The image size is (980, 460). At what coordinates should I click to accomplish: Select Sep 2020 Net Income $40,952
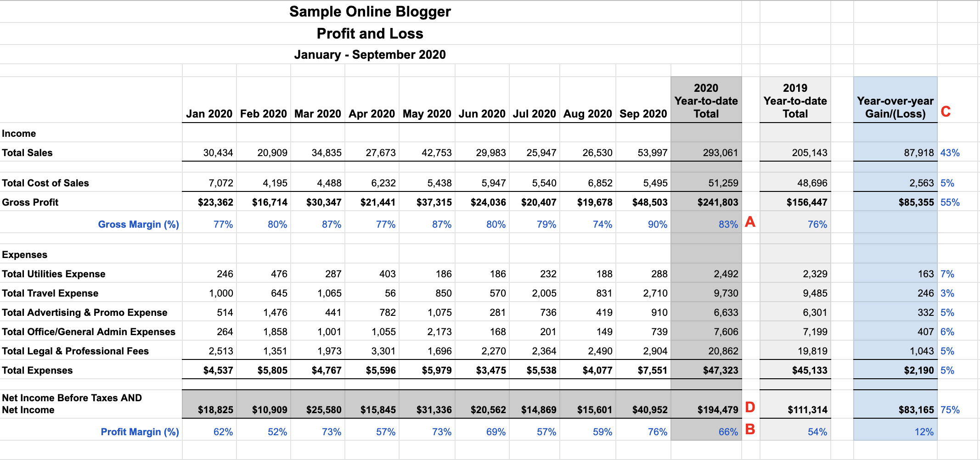point(650,410)
